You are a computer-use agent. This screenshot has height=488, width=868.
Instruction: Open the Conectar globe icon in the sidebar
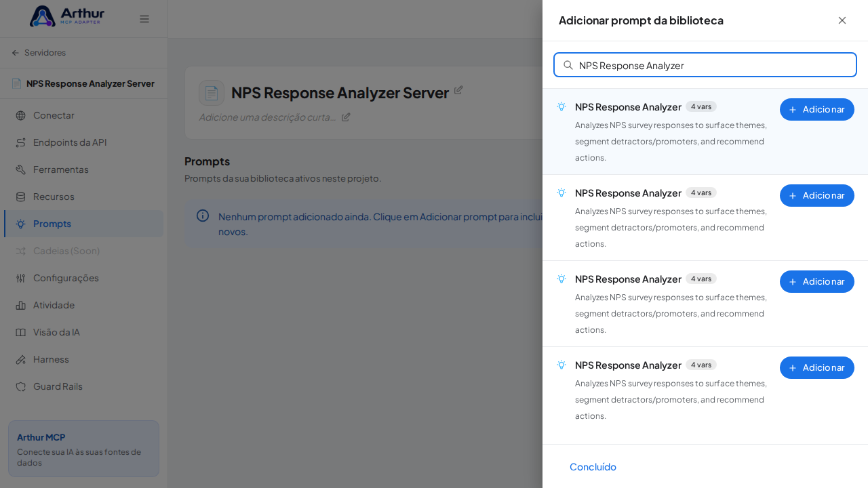coord(20,115)
